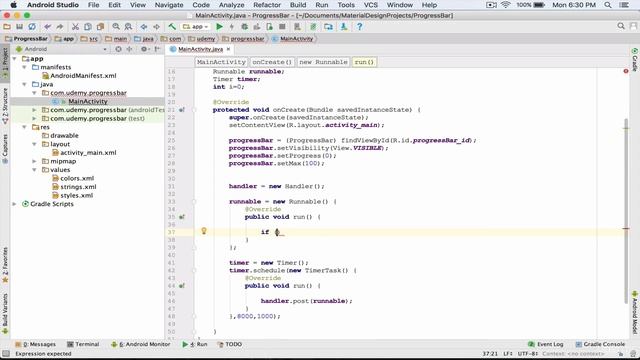Image resolution: width=640 pixels, height=360 pixels.
Task: Click the navigate Back arrow icon
Action: (144, 27)
